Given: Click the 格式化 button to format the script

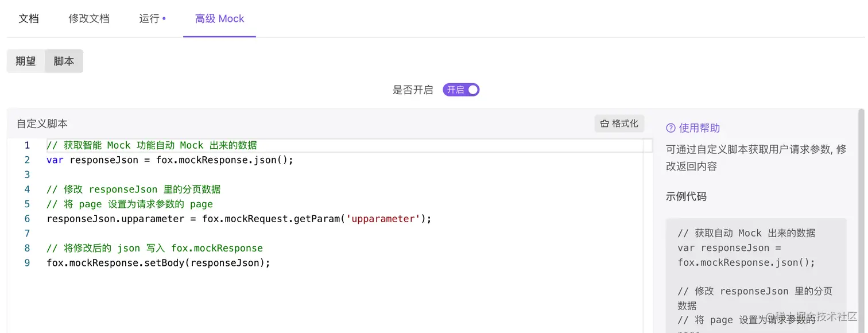Looking at the screenshot, I should tap(619, 123).
